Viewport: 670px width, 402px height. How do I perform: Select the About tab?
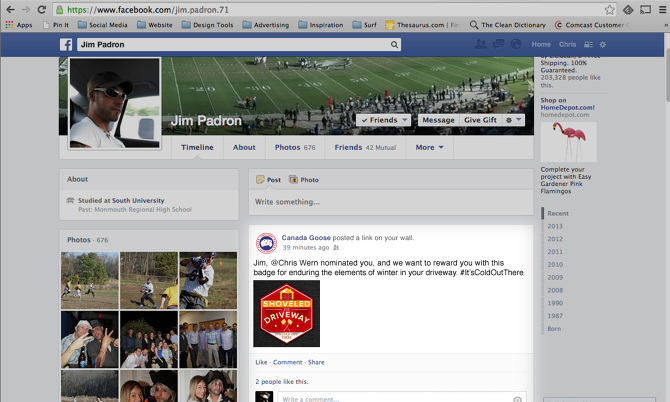pyautogui.click(x=244, y=147)
